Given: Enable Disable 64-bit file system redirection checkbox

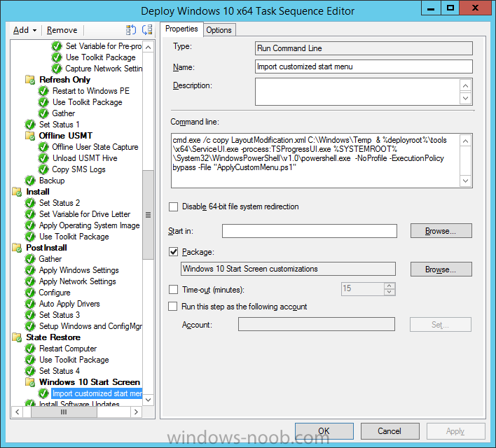Looking at the screenshot, I should pyautogui.click(x=173, y=206).
